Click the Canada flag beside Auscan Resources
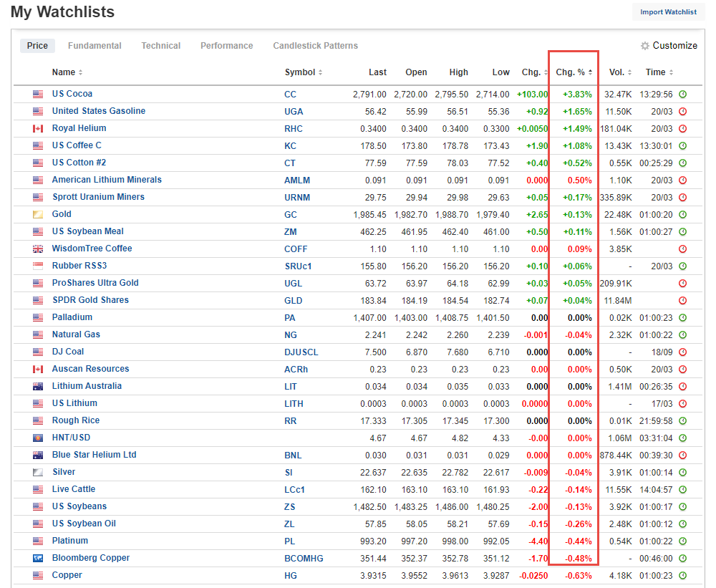Screen dimensions: 716x588 [x=38, y=369]
